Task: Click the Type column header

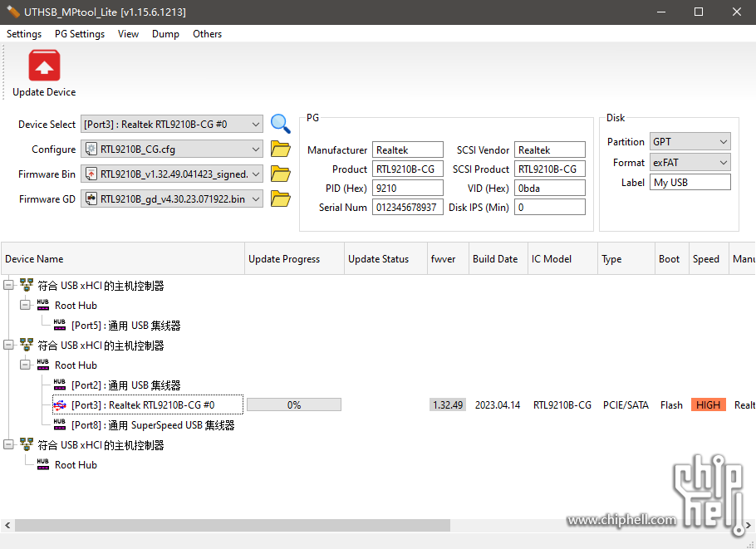Action: [x=626, y=259]
